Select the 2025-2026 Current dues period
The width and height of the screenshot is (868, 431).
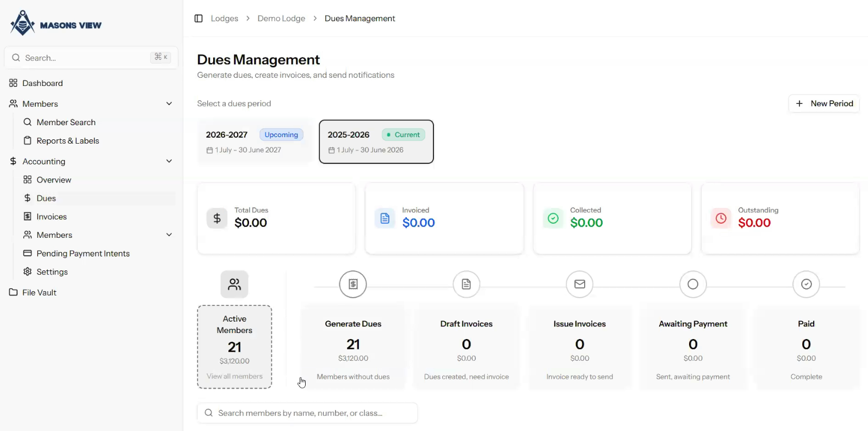(x=376, y=141)
